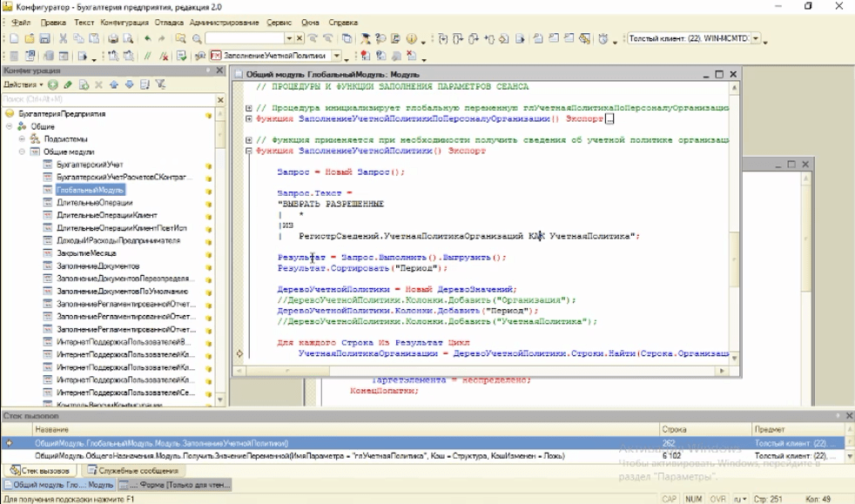855x504 pixels.
Task: Collapse the ЗаполнениеУчетнойПолитики function fold
Action: [249, 151]
